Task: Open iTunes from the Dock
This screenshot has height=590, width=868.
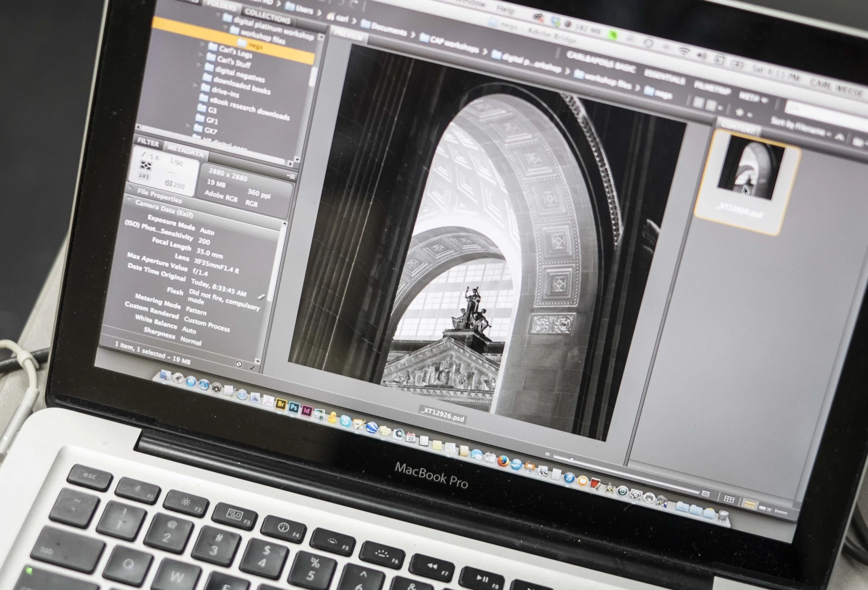Action: point(569,478)
